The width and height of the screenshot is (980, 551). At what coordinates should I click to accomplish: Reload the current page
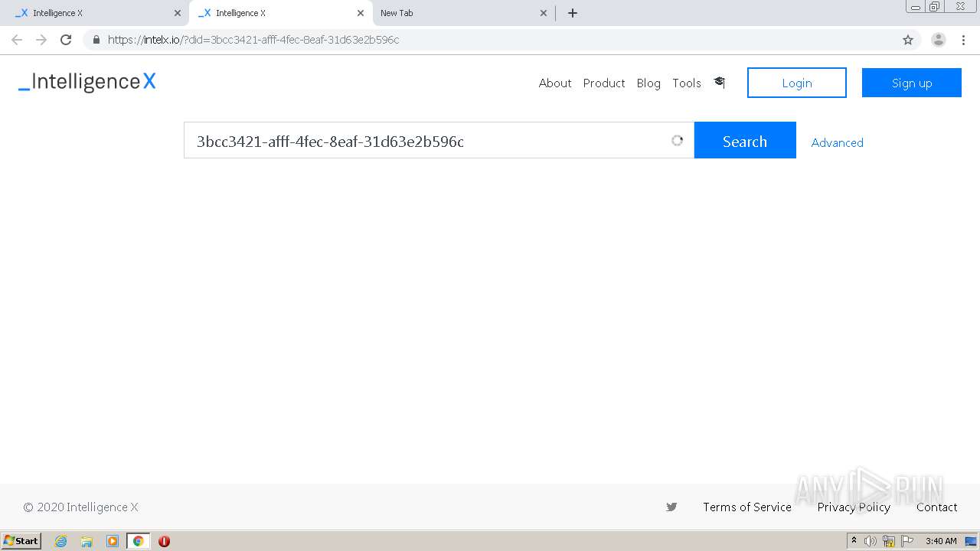[66, 40]
